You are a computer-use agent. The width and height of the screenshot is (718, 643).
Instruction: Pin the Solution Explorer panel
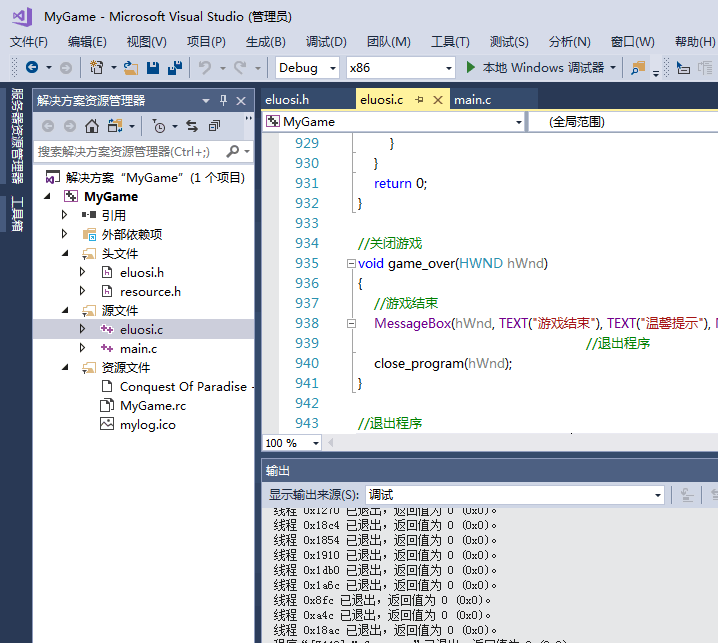[223, 100]
